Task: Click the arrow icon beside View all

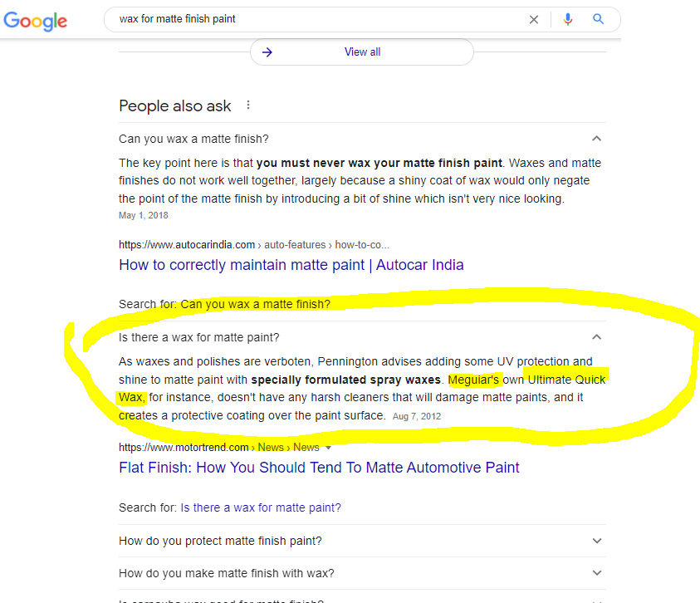Action: pos(267,52)
